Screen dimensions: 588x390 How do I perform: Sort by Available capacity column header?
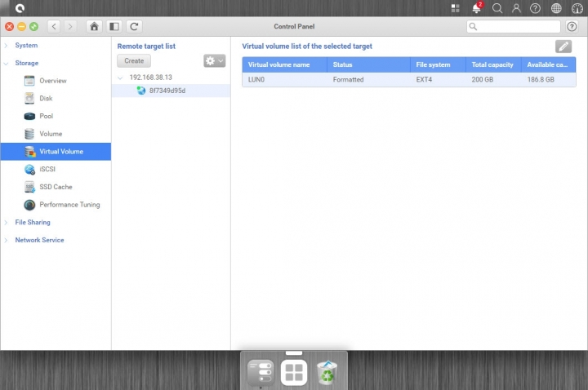click(549, 64)
